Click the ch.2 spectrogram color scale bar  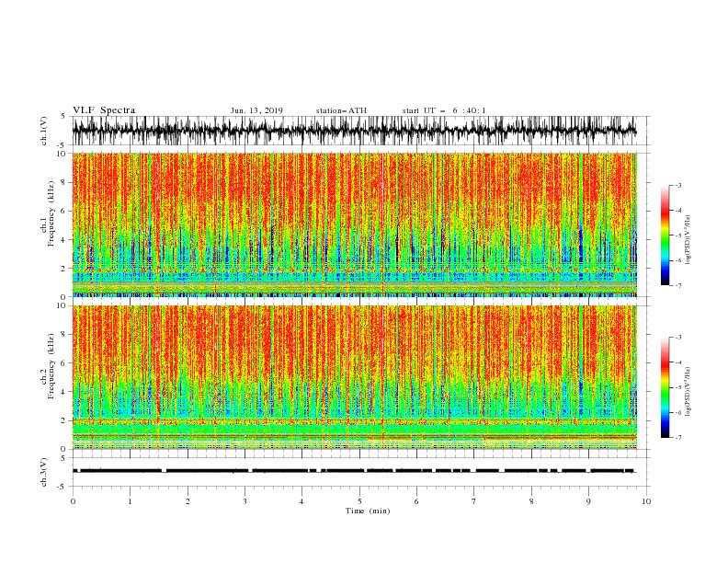[665, 387]
